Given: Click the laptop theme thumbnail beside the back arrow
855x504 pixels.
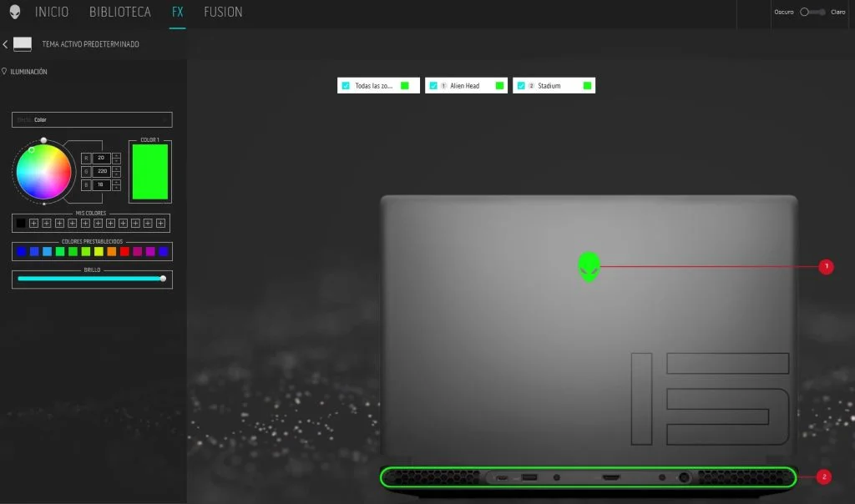Looking at the screenshot, I should pos(23,44).
